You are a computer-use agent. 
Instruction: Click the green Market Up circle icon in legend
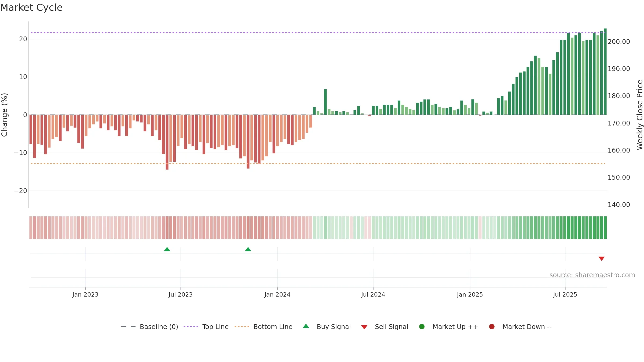(x=422, y=327)
